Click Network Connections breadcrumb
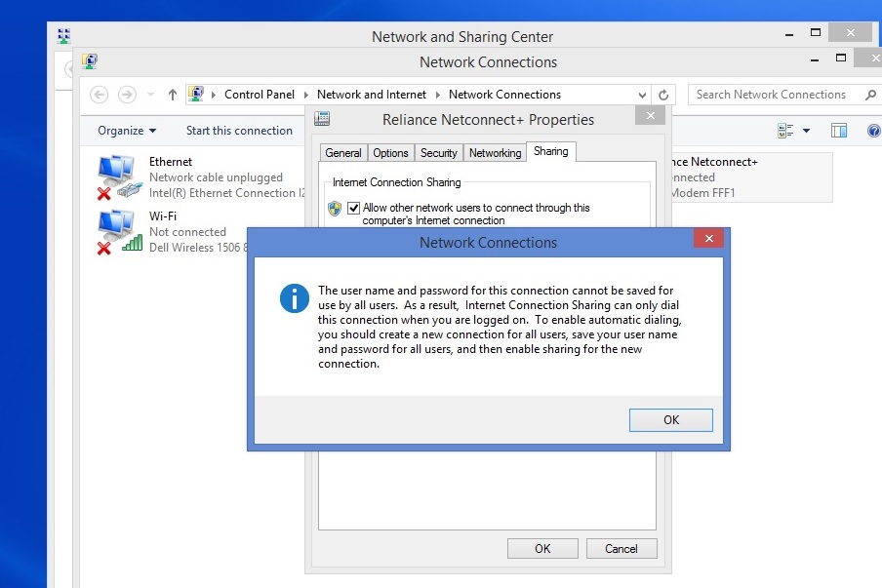882x588 pixels. 504,95
